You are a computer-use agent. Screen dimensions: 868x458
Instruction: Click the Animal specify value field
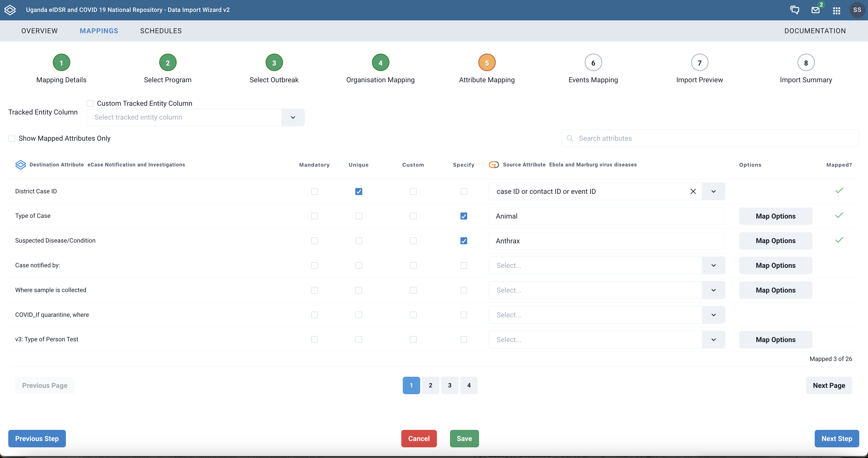click(607, 216)
